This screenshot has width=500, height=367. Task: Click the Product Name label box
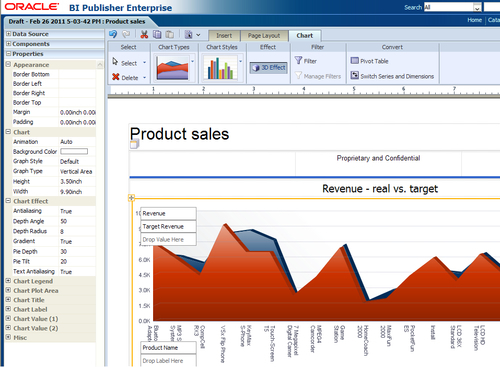click(x=168, y=348)
